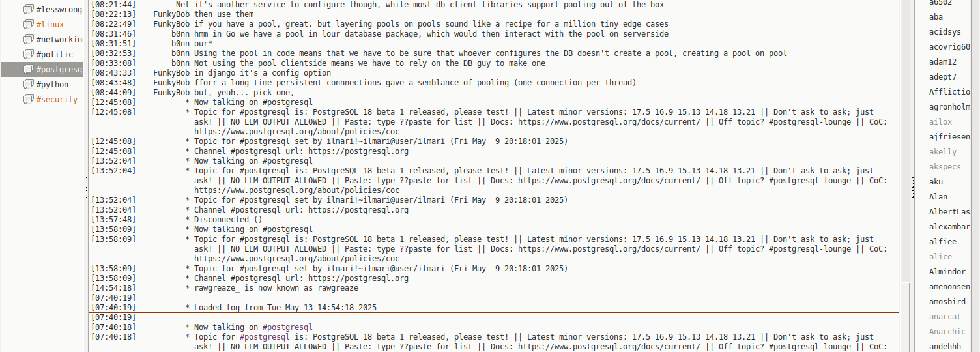This screenshot has width=980, height=352.
Task: Click the #networking channel chat-bubble icon
Action: tap(28, 40)
